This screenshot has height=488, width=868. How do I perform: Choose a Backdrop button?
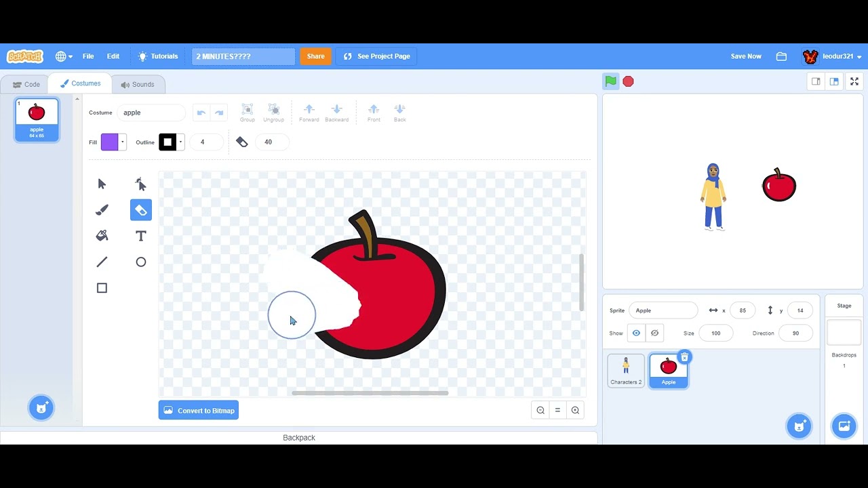(x=844, y=426)
